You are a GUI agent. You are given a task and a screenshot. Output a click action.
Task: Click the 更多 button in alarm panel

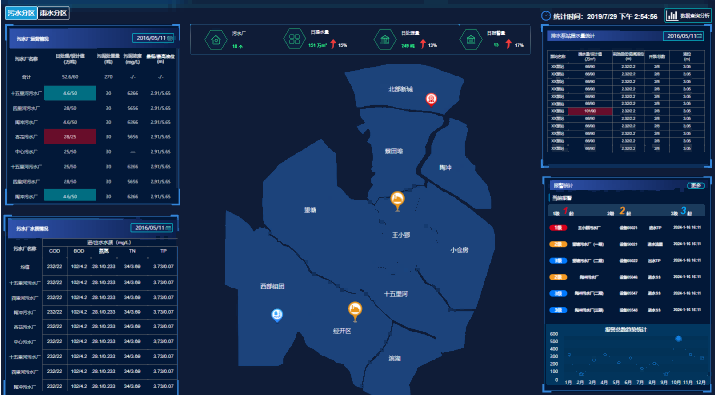695,186
